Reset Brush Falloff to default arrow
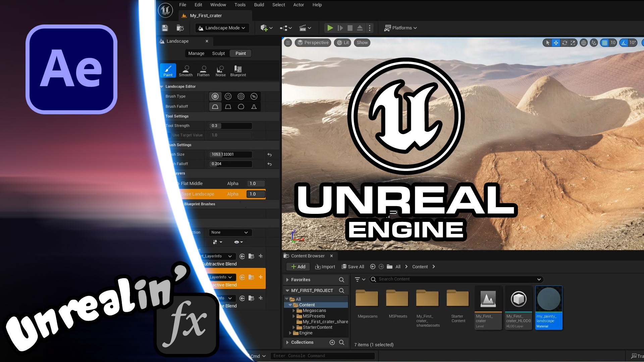Image resolution: width=644 pixels, height=362 pixels. (269, 164)
